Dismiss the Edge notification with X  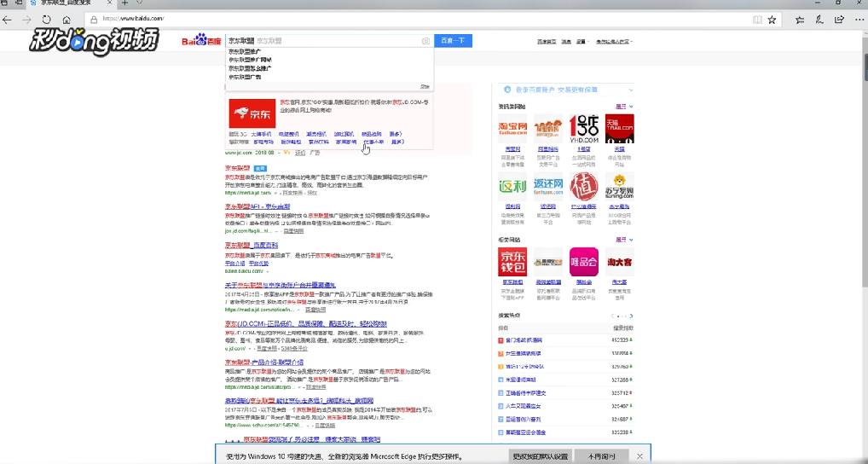[x=640, y=456]
